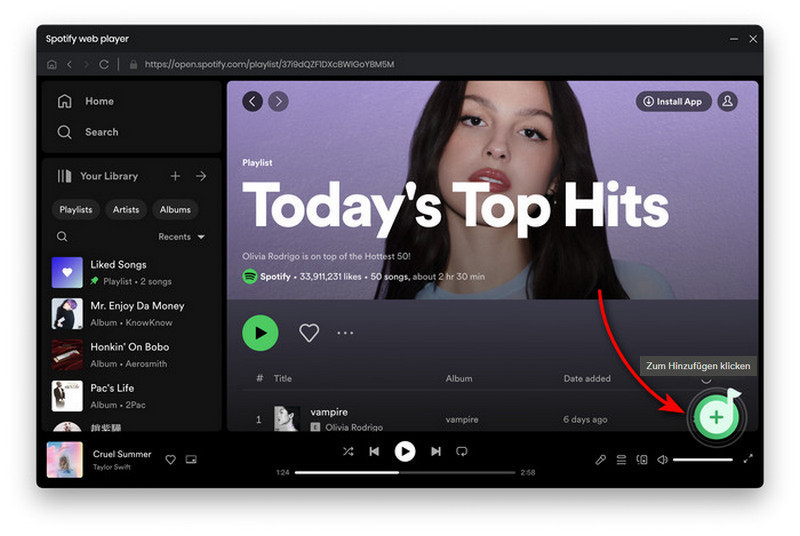
Task: Click the playlist header back chevron
Action: (252, 101)
